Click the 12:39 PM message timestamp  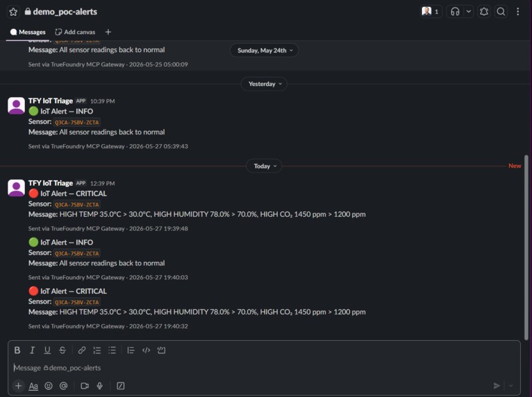point(103,184)
